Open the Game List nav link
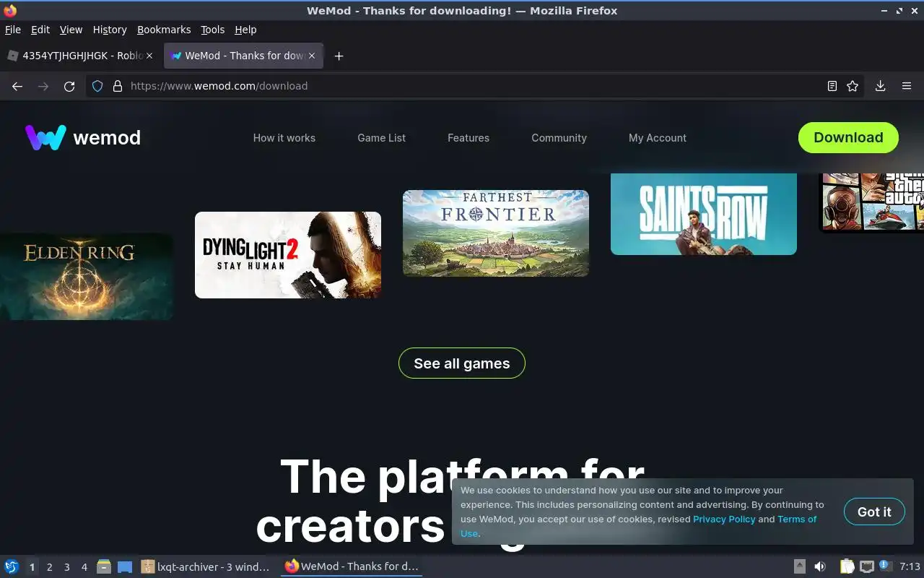Viewport: 924px width, 578px height. pyautogui.click(x=382, y=138)
